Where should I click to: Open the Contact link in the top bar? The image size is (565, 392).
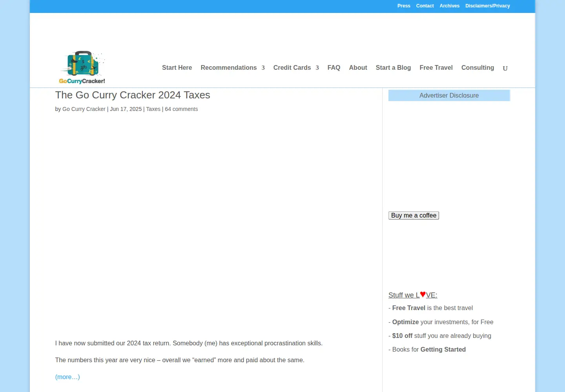tap(425, 6)
